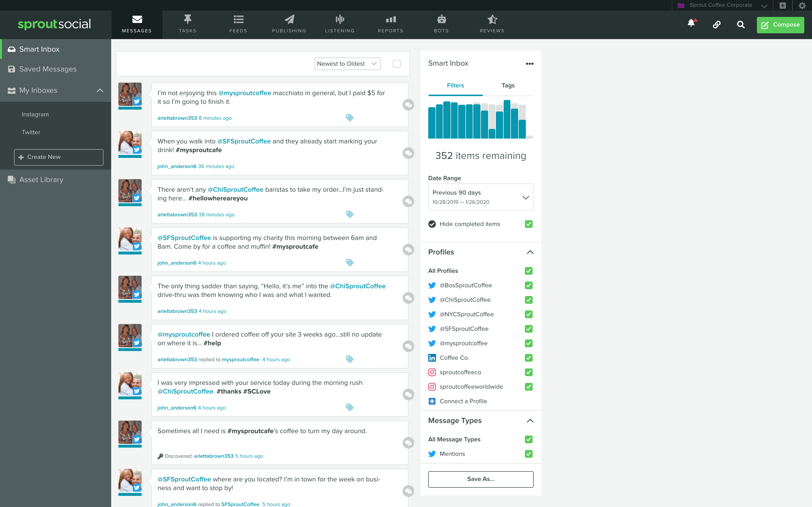Click tag icon on macchiato message
The image size is (812, 507).
[350, 118]
